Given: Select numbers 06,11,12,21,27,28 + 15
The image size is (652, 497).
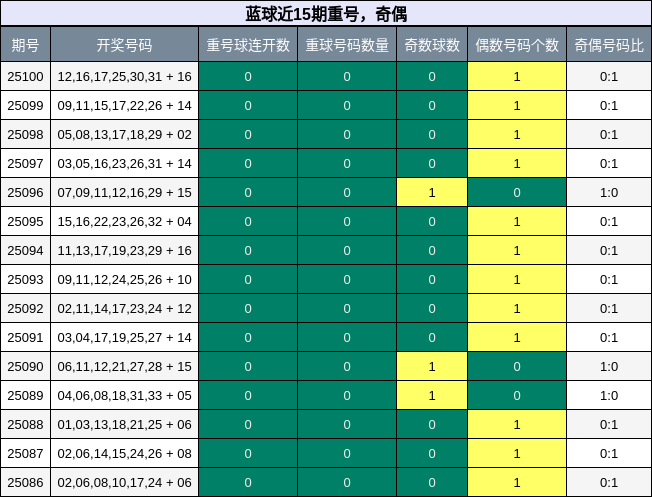Looking at the screenshot, I should (124, 366).
